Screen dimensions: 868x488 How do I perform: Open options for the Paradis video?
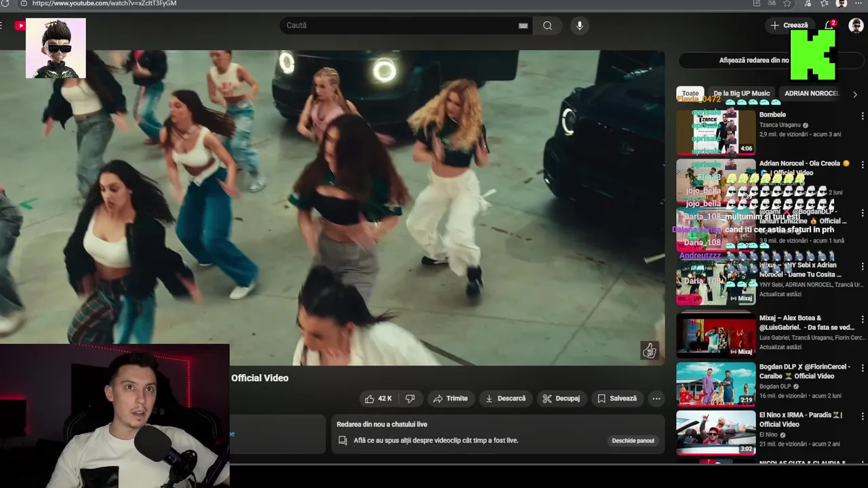coord(862,416)
